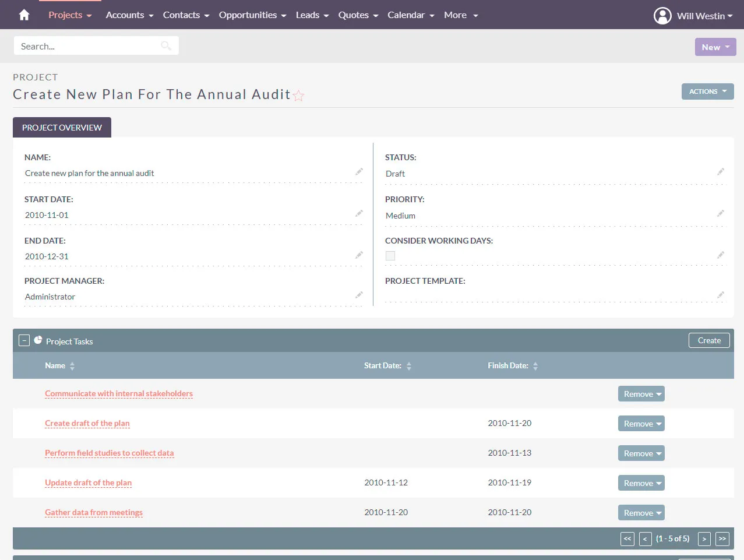Click the 2010-11-01 start date value

47,215
